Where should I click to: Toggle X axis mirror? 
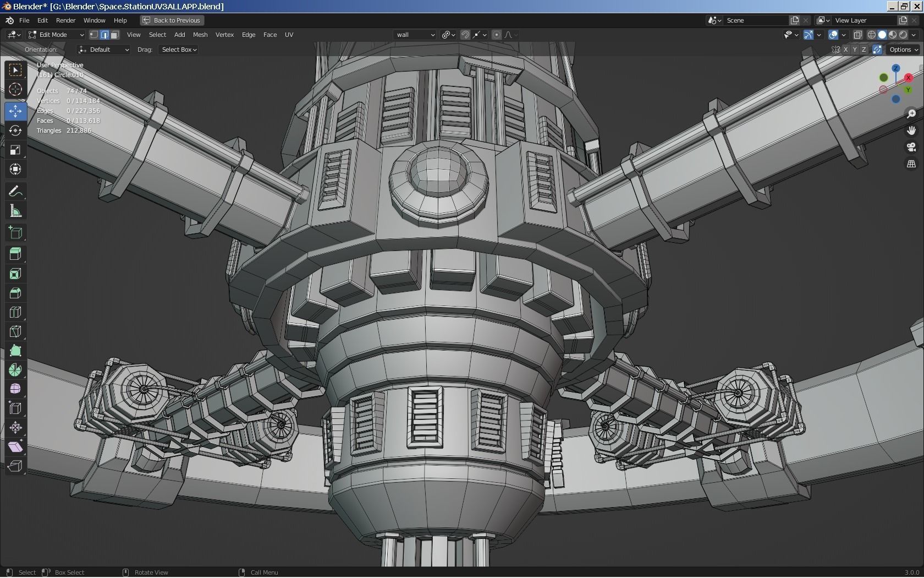[x=845, y=50]
